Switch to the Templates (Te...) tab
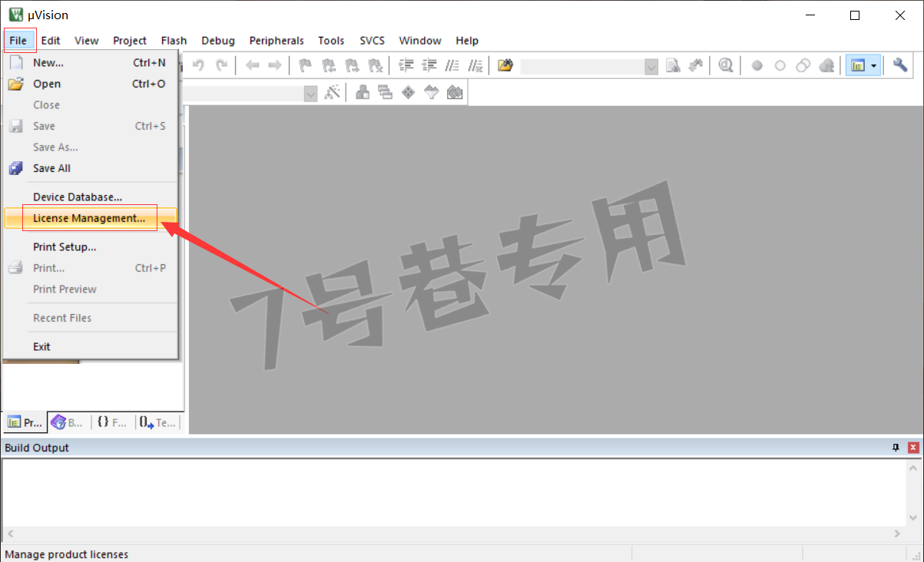 pyautogui.click(x=157, y=422)
